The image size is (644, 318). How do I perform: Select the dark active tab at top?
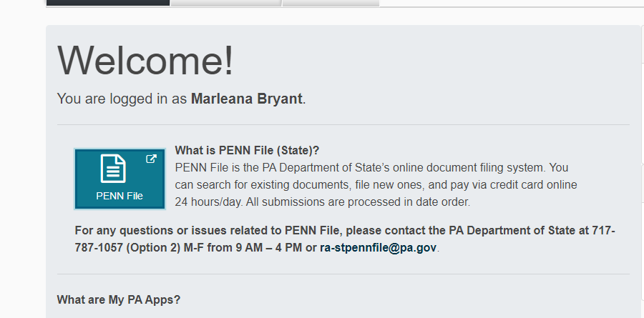(108, 3)
